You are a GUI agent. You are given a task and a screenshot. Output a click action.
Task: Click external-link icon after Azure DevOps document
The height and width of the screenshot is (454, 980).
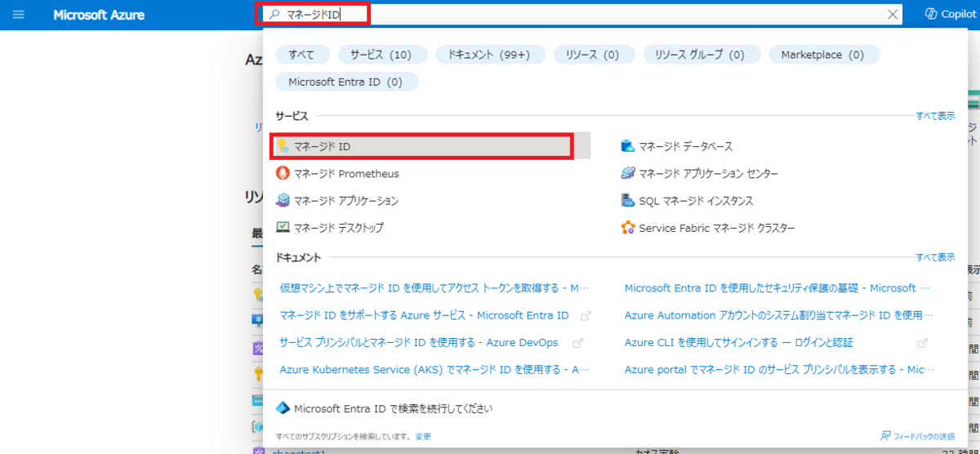coord(577,343)
